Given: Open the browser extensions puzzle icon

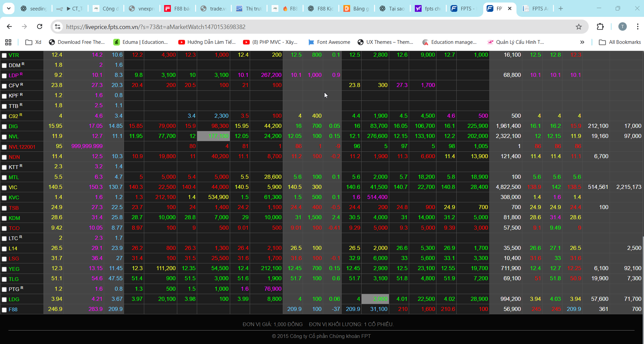Looking at the screenshot, I should pos(600,27).
